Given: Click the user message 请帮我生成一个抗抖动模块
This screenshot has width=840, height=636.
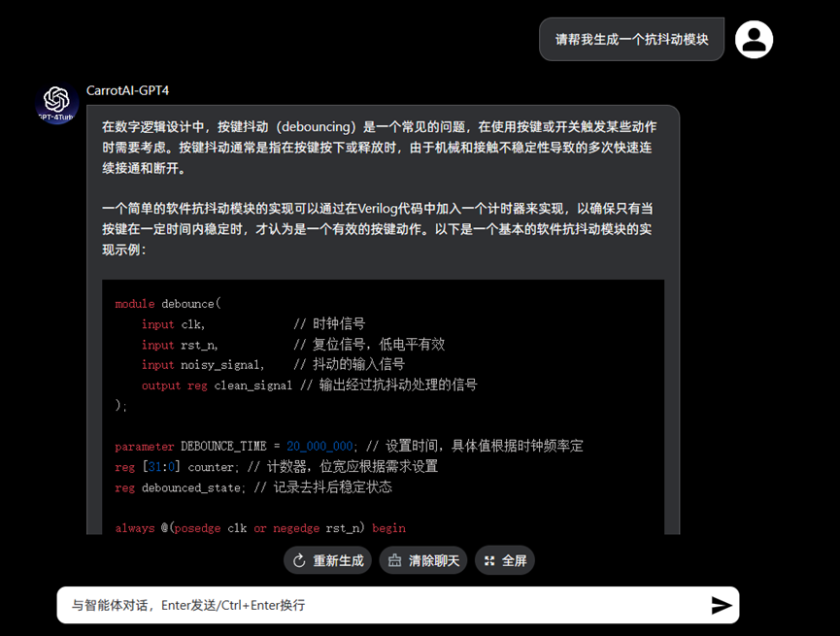Looking at the screenshot, I should coord(631,40).
